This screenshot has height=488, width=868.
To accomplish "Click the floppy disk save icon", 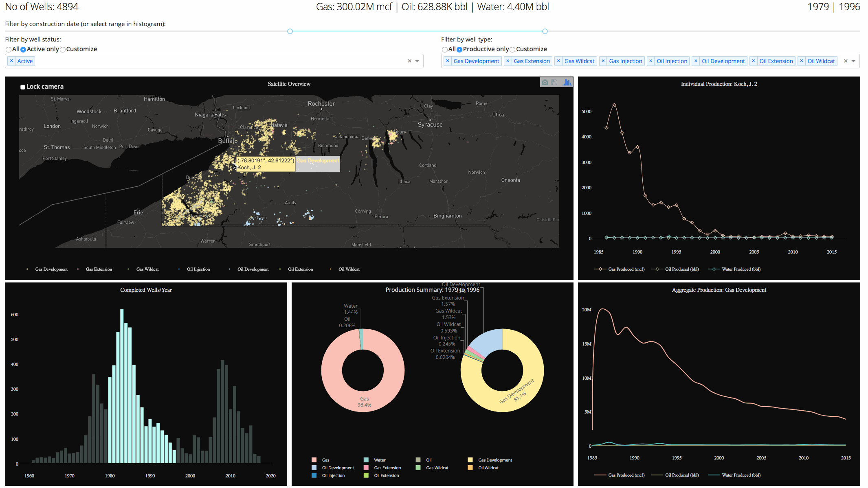I will [554, 82].
